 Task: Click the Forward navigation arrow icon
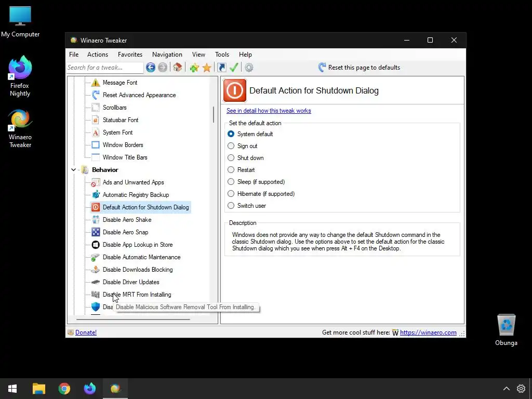point(163,68)
